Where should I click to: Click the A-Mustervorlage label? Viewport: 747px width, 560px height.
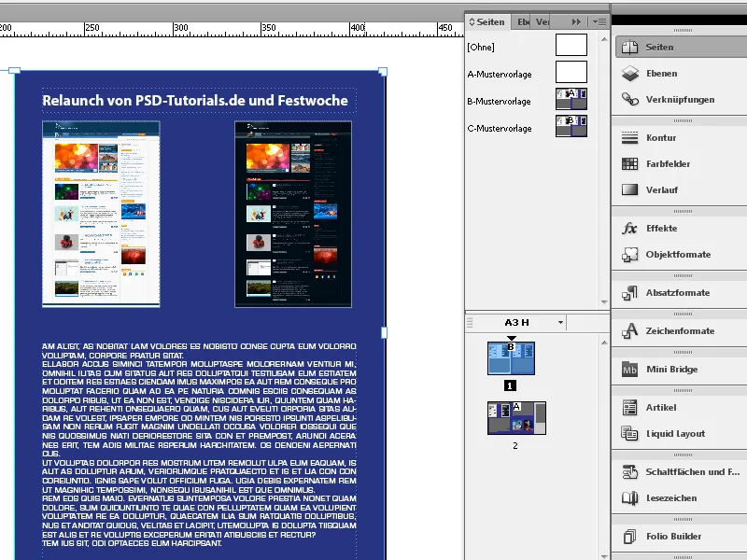click(500, 75)
